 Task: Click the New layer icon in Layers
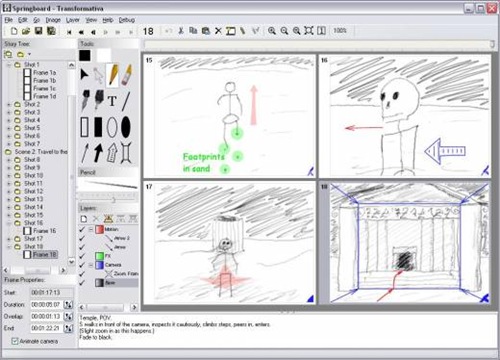tap(84, 219)
